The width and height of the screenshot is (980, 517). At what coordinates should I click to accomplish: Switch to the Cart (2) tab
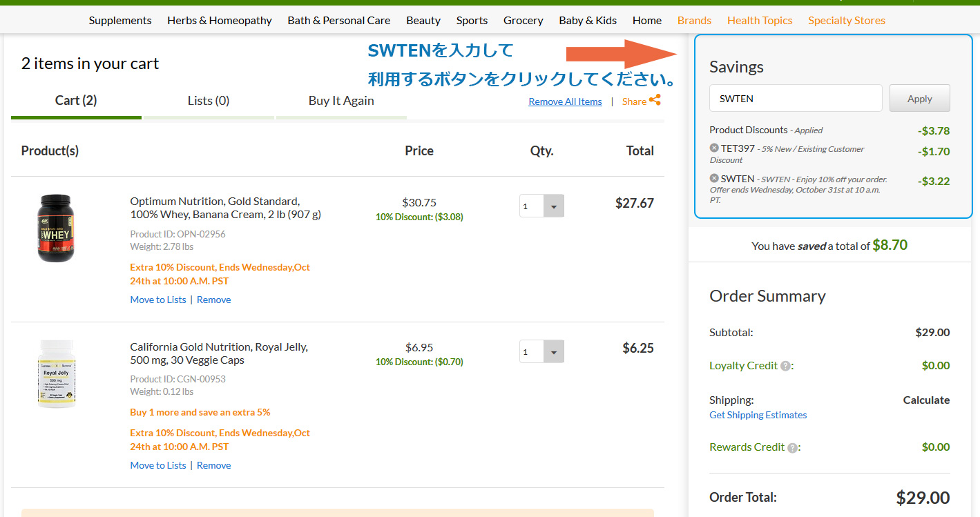coord(76,101)
